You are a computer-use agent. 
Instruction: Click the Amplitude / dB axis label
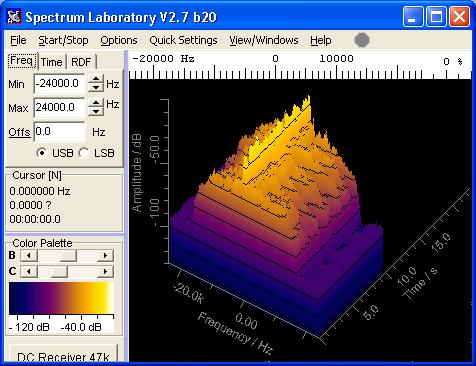pos(137,173)
